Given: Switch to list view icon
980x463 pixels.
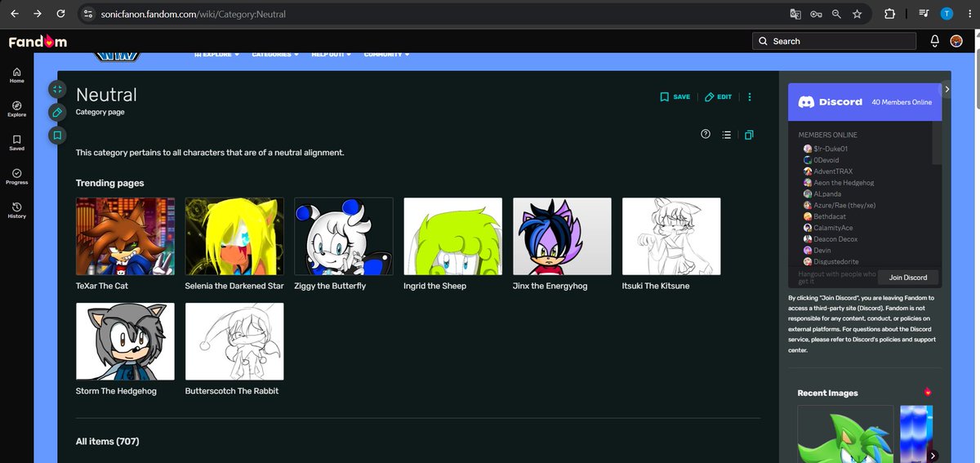Looking at the screenshot, I should point(727,135).
